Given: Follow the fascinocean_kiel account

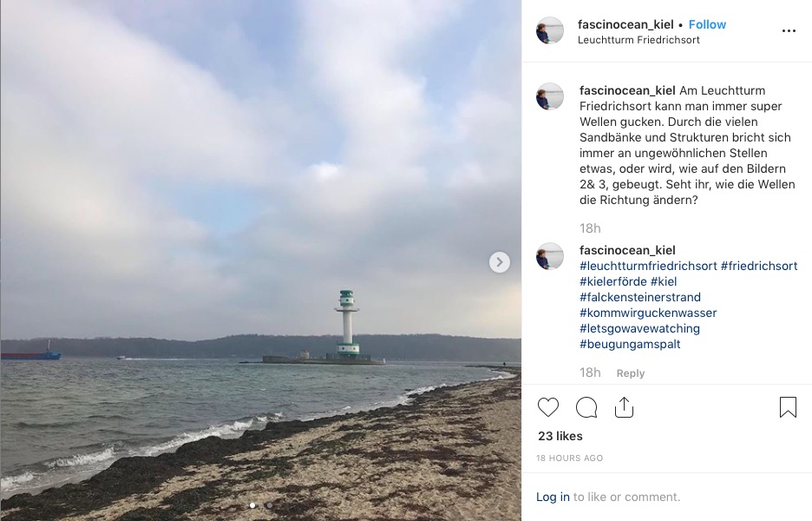Looking at the screenshot, I should point(707,24).
